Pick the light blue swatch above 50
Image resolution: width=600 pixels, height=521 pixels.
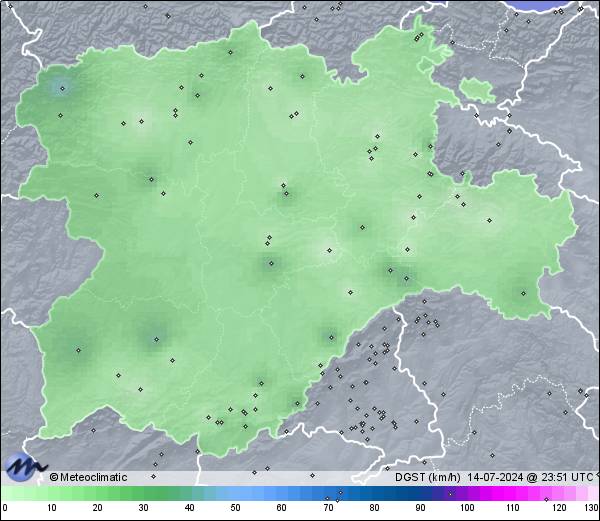click(x=236, y=493)
